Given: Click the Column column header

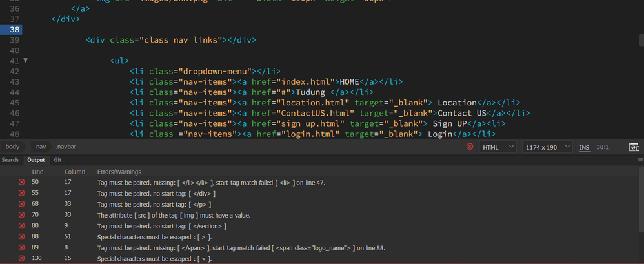Looking at the screenshot, I should [x=75, y=172].
